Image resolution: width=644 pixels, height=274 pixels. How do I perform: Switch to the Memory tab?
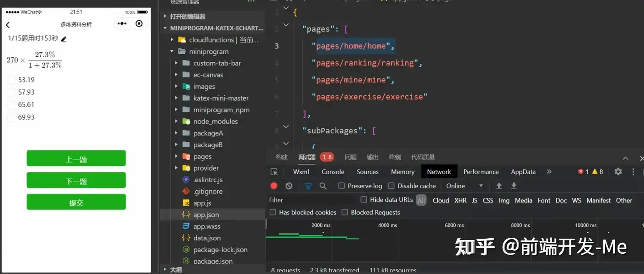pos(402,171)
